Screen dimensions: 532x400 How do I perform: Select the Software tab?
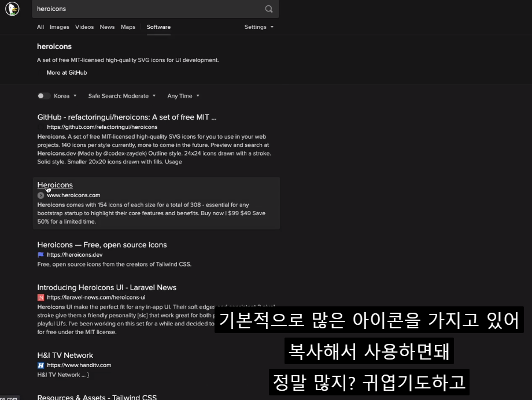tap(158, 27)
